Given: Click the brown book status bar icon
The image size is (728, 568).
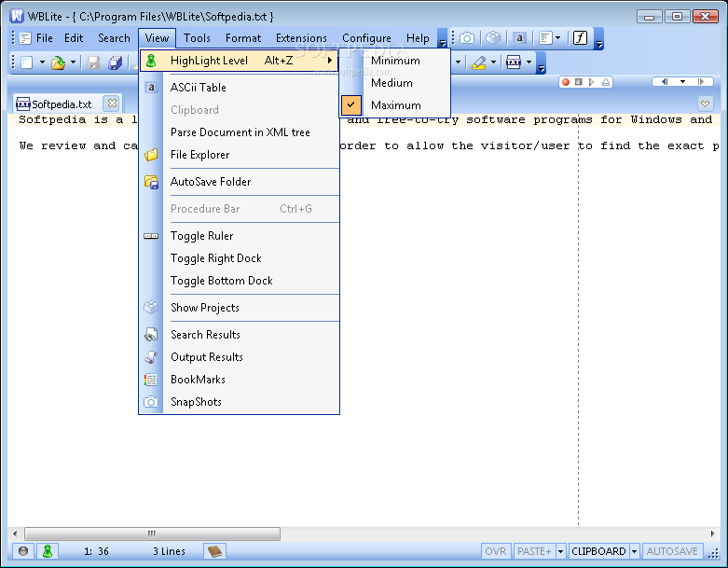Looking at the screenshot, I should coord(214,551).
